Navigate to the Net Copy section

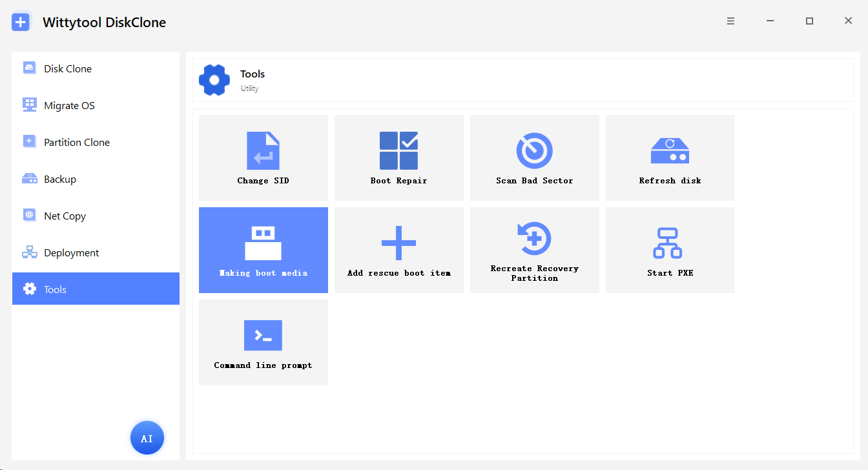(96, 216)
